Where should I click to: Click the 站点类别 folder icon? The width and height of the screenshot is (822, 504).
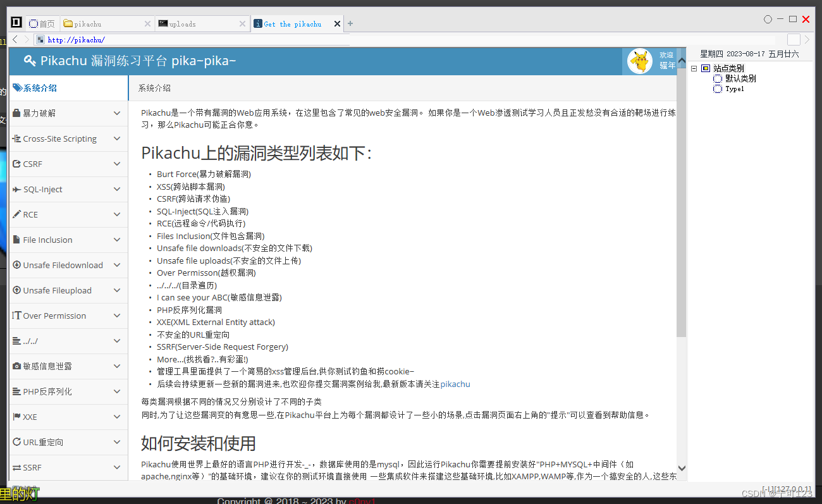click(x=706, y=68)
